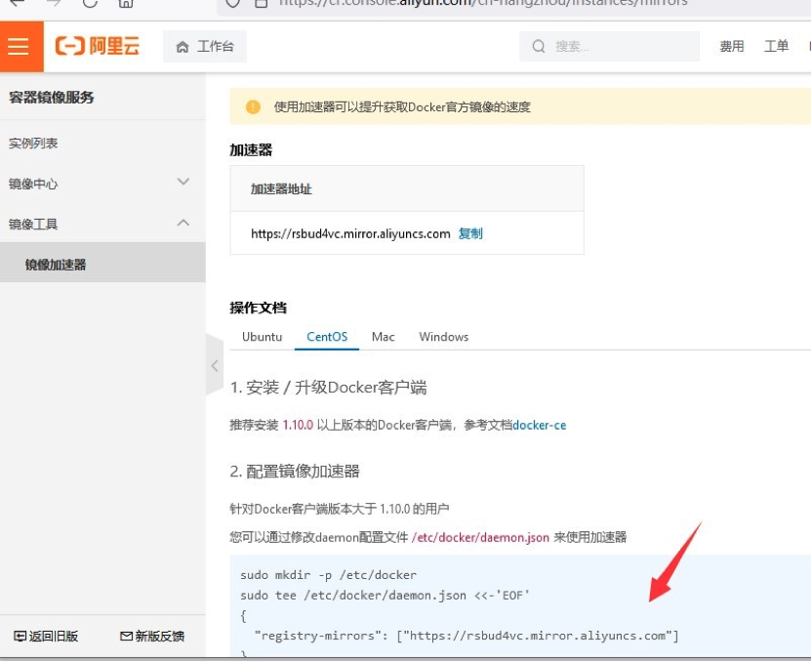Copy accelerator address with 复制 link
This screenshot has height=662, width=812.
point(470,233)
